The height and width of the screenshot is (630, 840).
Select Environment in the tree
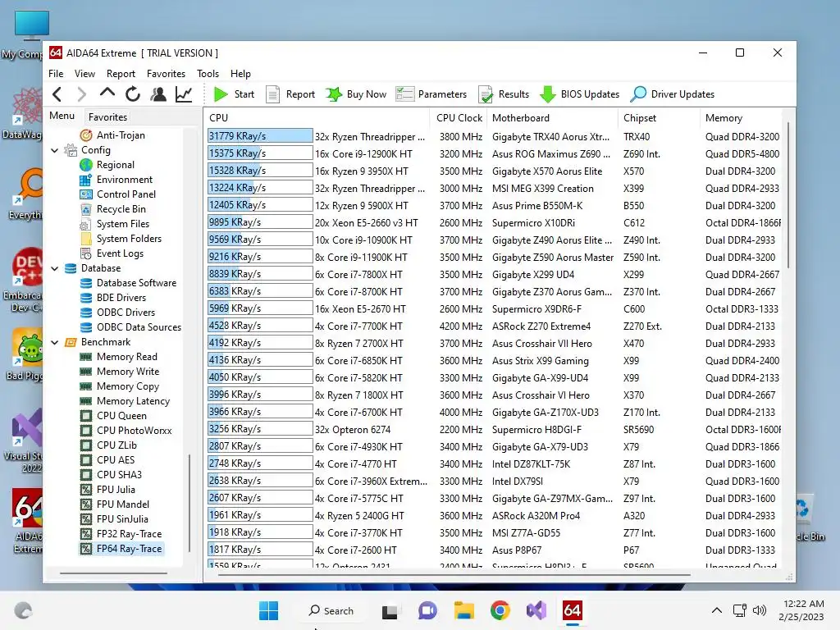116,180
